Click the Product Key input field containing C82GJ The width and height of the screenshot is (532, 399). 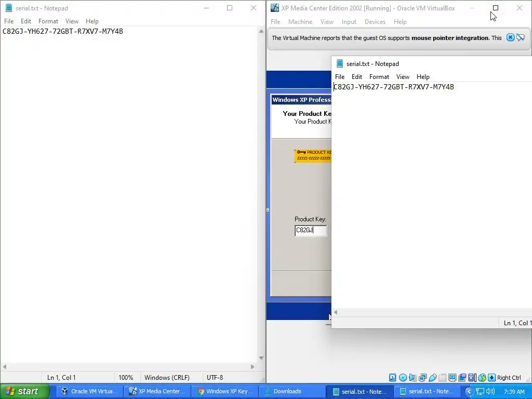(x=311, y=230)
